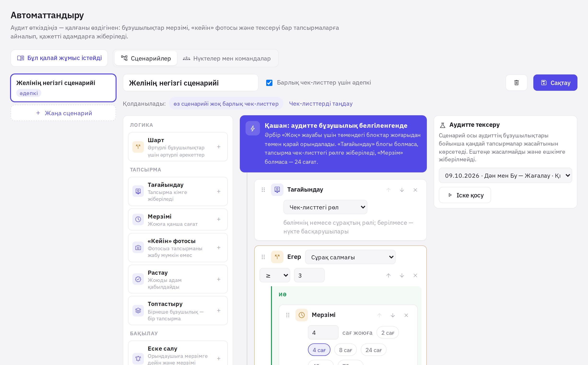Add the Растау block via its plus
The height and width of the screenshot is (365, 588).
pyautogui.click(x=219, y=279)
